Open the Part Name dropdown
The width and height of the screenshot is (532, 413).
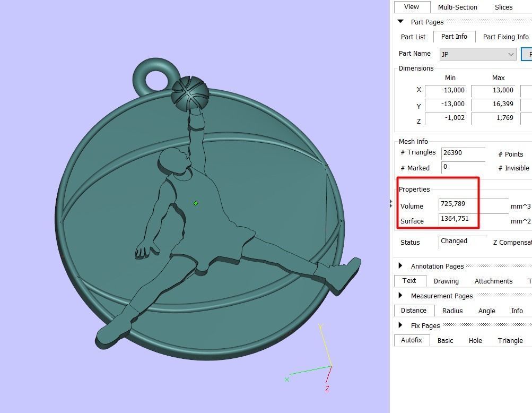[478, 54]
